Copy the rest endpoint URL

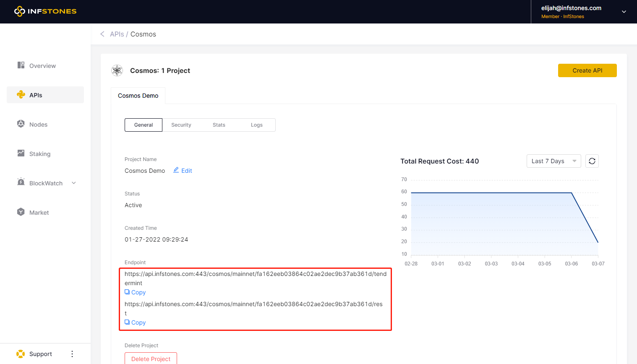[x=135, y=322]
